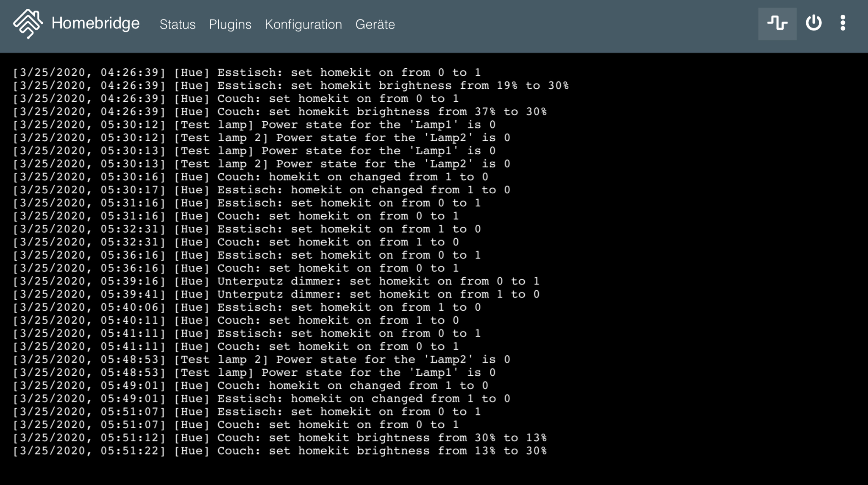Viewport: 868px width, 485px height.
Task: Open the log viewer waveform icon
Action: tap(777, 23)
